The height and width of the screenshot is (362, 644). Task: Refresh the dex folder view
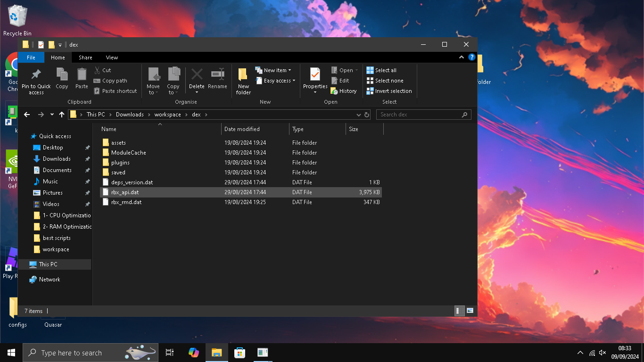pyautogui.click(x=366, y=115)
